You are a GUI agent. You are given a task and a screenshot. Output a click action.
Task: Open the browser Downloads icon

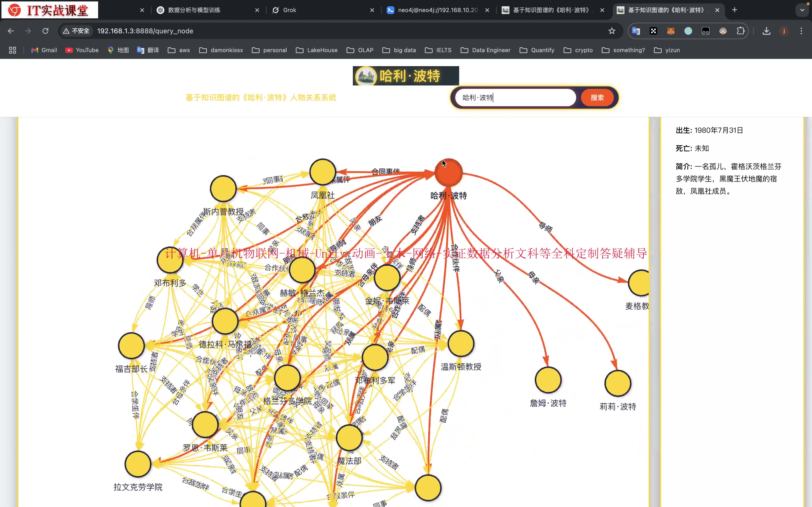(766, 31)
